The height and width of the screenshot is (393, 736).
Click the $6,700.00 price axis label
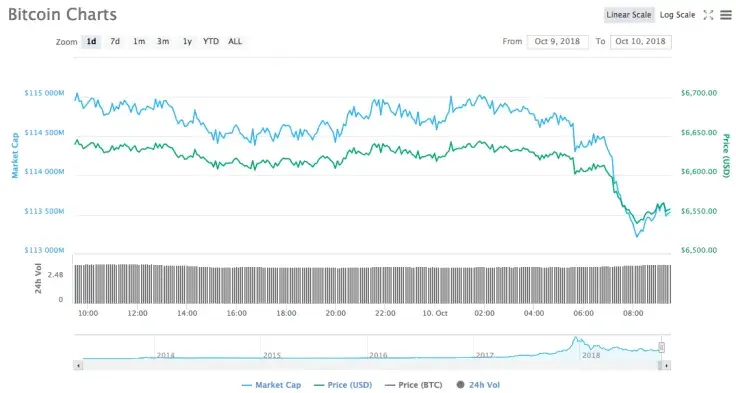tap(699, 93)
